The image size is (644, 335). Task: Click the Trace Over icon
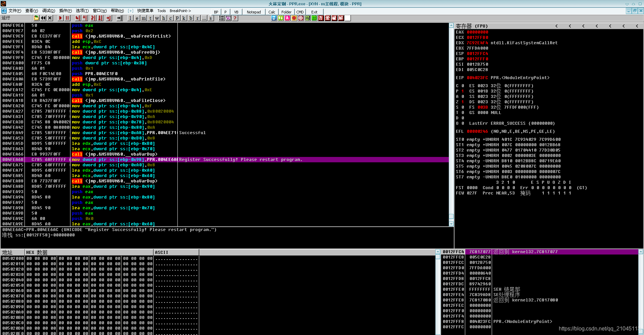click(100, 18)
